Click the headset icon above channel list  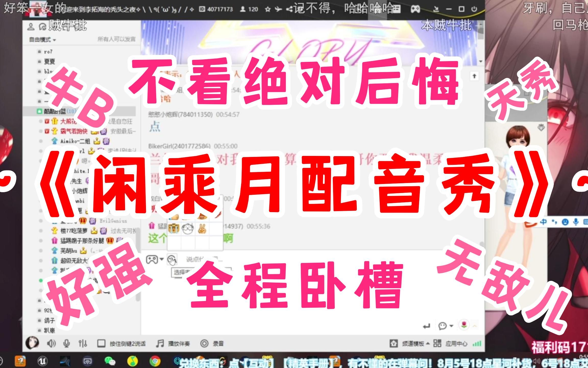43,27
